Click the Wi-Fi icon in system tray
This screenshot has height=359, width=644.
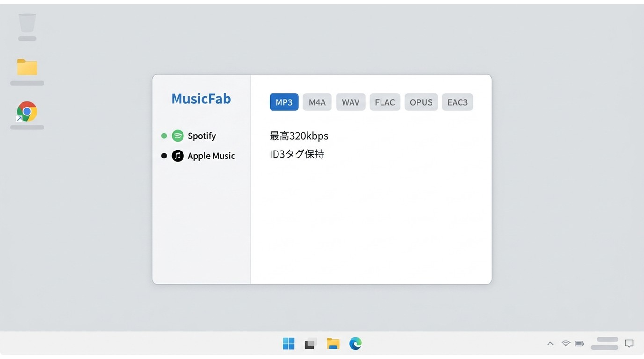[x=566, y=344]
